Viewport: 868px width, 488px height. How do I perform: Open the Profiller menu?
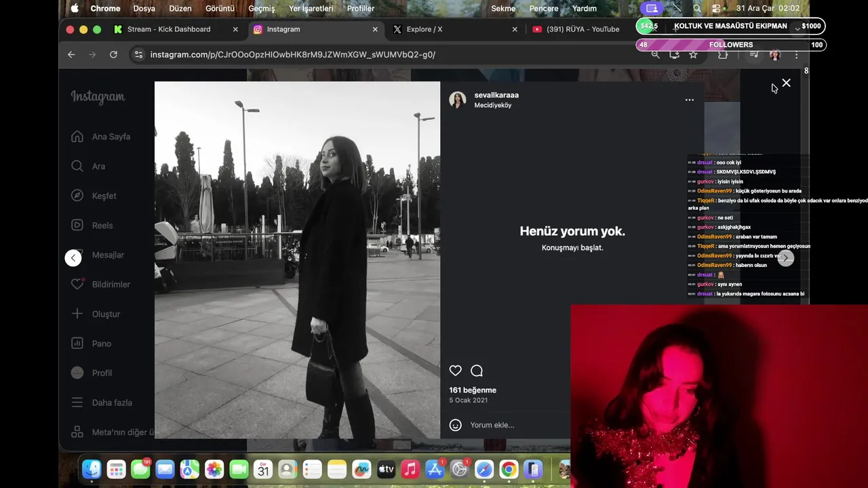(360, 8)
